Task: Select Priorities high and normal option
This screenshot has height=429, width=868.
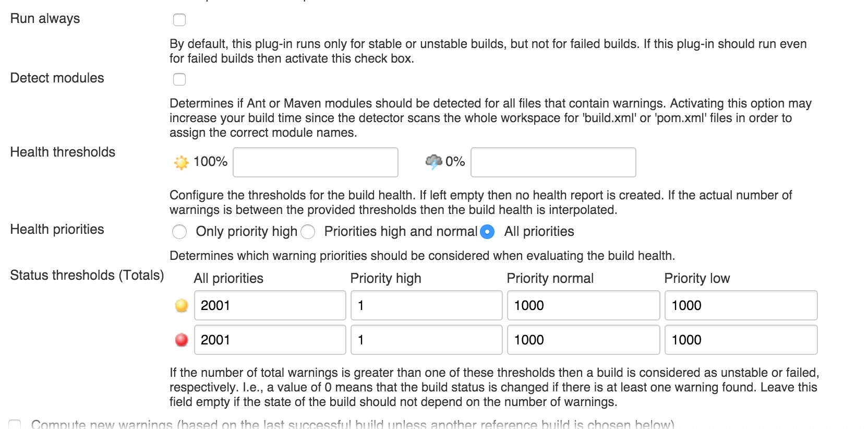Action: tap(308, 232)
